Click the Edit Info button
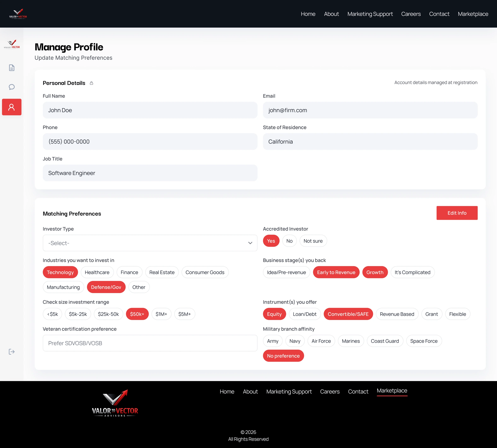The height and width of the screenshot is (448, 497). point(457,213)
